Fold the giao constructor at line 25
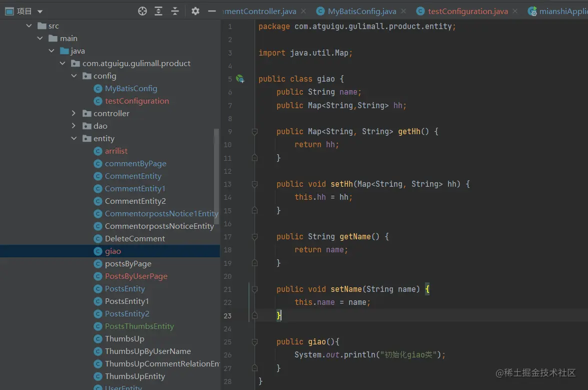 click(254, 342)
